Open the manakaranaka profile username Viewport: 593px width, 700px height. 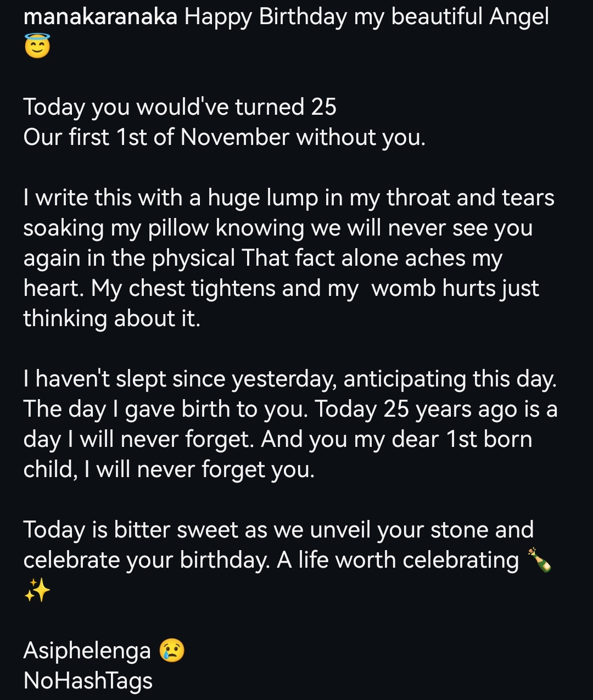tap(100, 17)
